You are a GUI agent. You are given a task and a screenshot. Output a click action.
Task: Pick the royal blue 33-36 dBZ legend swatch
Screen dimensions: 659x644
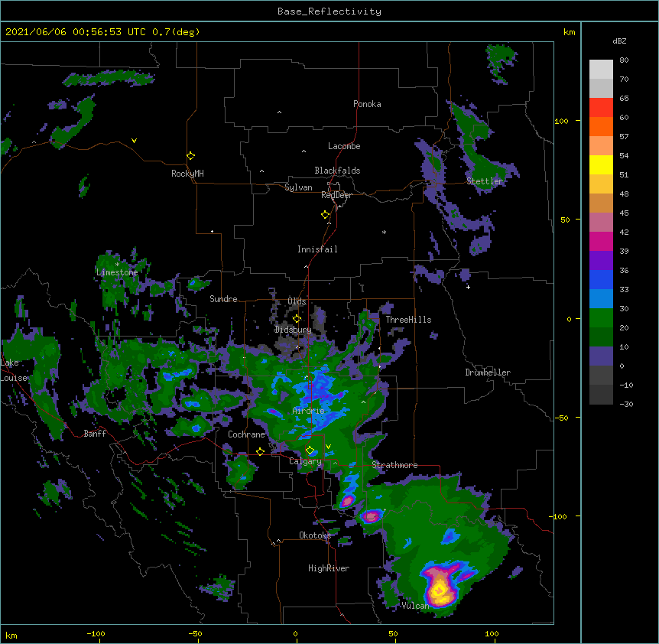click(x=601, y=279)
